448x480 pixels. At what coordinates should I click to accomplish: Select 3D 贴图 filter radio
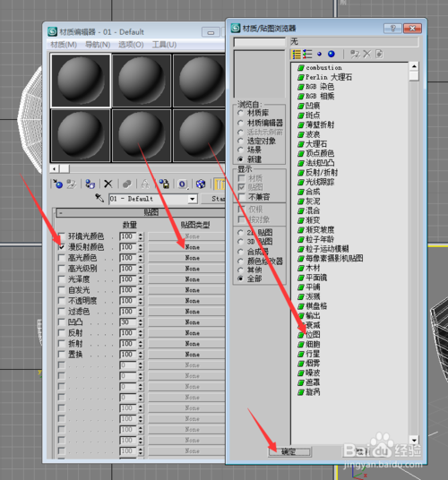[241, 242]
